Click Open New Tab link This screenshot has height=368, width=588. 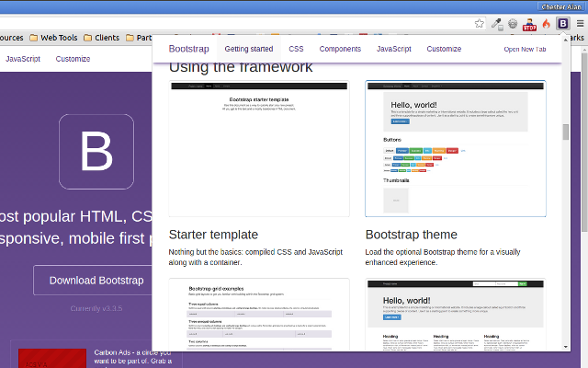[525, 49]
